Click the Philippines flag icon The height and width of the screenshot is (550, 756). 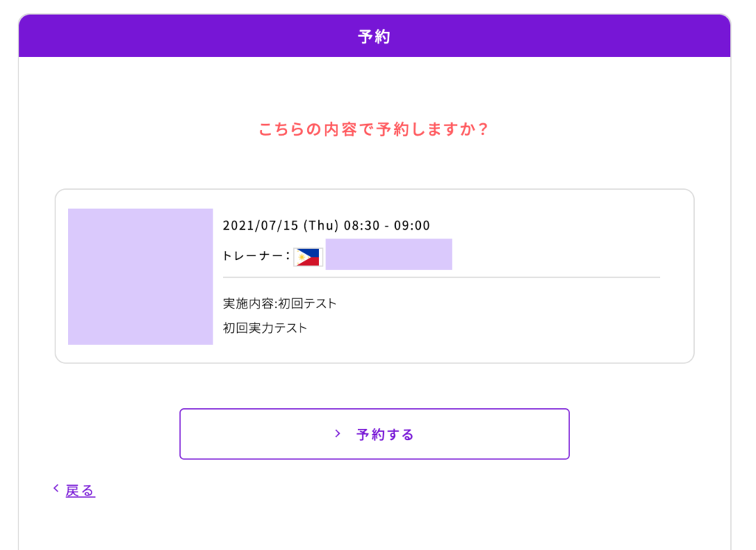coord(308,257)
